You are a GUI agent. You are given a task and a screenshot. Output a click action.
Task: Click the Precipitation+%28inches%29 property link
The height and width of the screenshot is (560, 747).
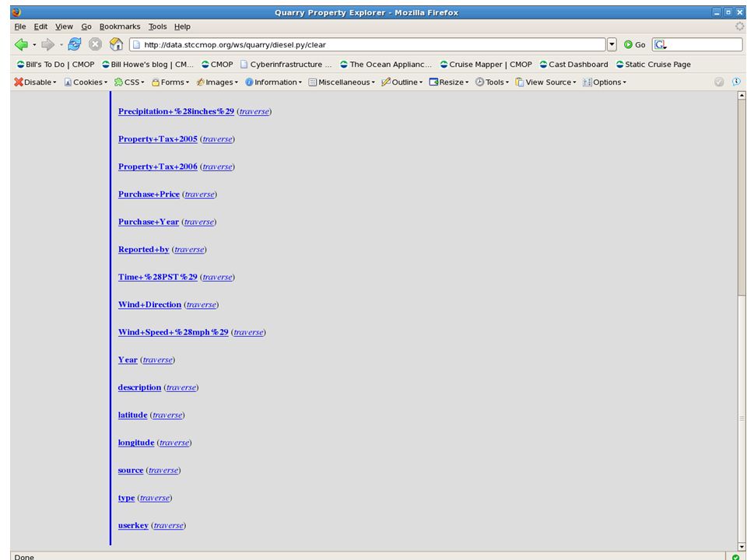(x=177, y=111)
